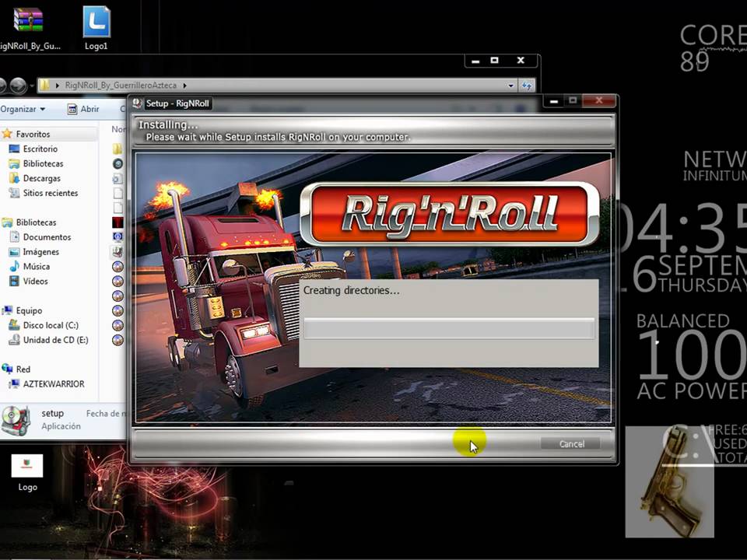
Task: Click the AZTEKWARRIOR computer icon
Action: (x=14, y=383)
